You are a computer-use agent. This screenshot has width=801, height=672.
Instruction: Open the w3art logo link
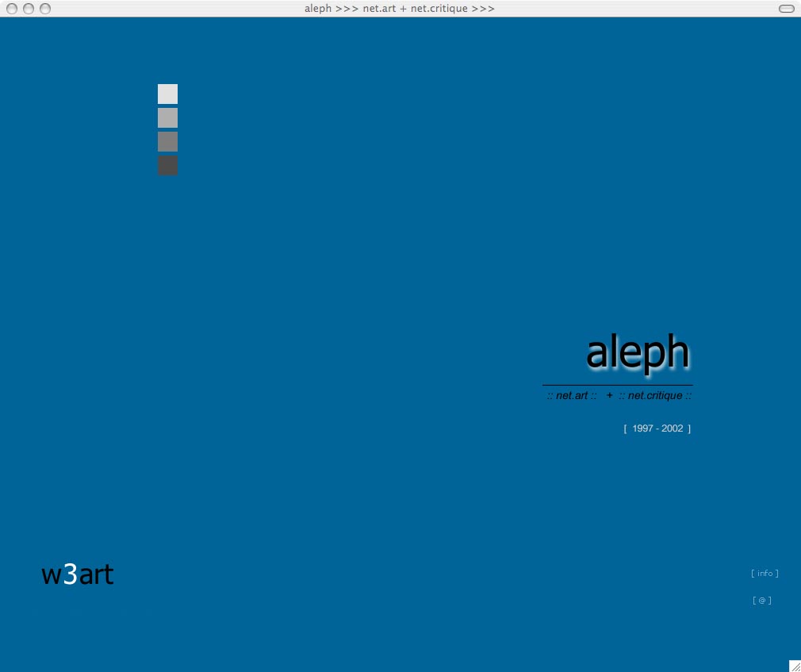click(x=77, y=574)
